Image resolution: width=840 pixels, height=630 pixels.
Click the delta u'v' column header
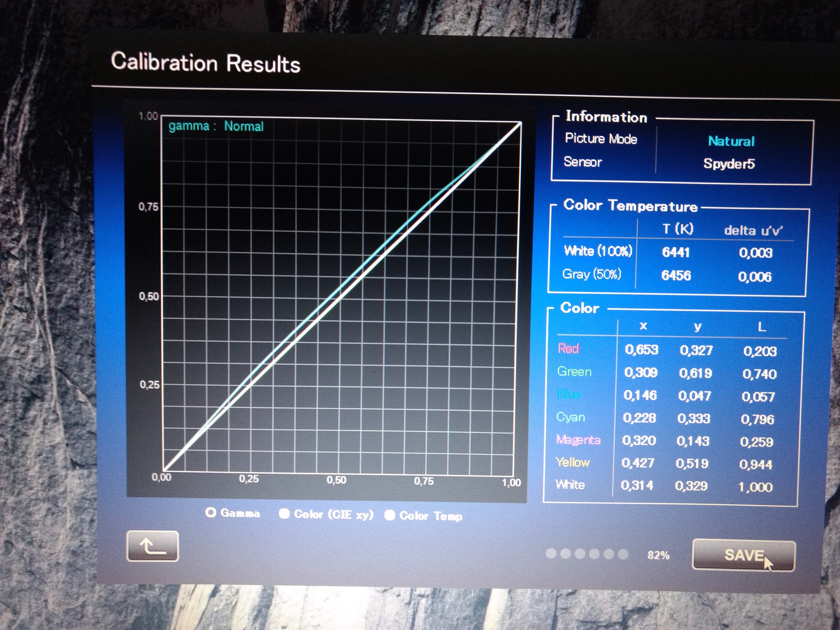point(753,230)
